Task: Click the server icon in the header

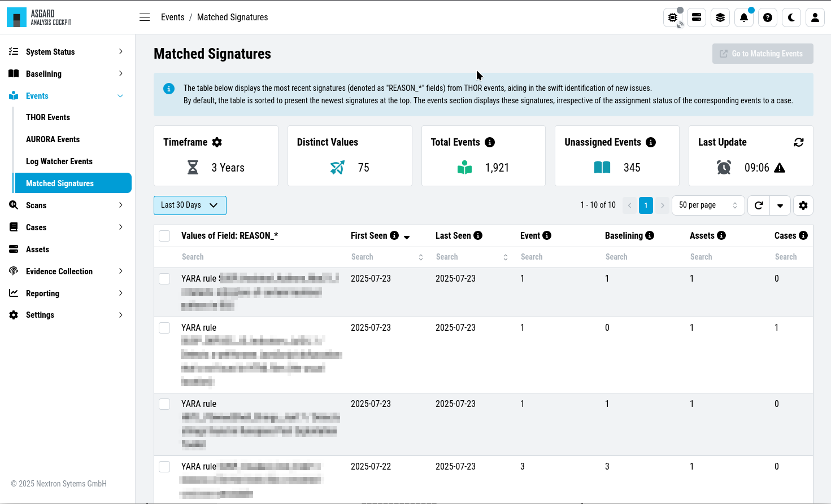Action: pos(697,17)
